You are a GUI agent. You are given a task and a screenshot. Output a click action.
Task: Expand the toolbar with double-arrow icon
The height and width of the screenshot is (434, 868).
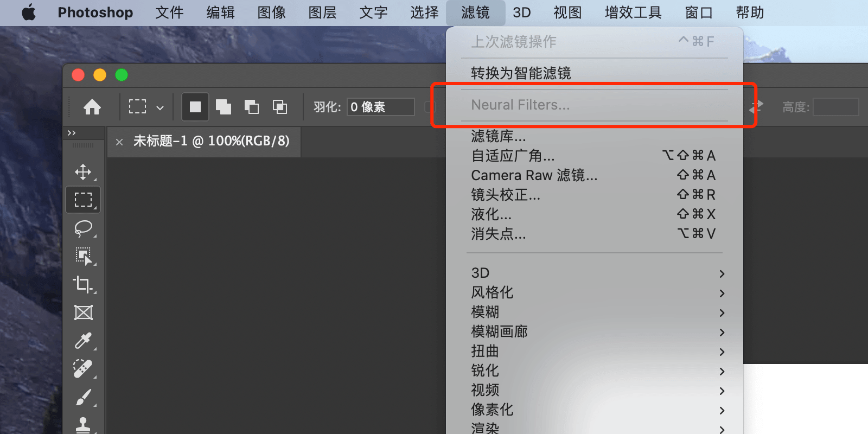(72, 133)
